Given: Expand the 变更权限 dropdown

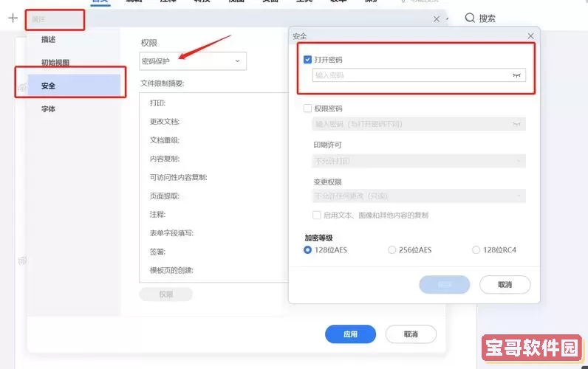Looking at the screenshot, I should click(x=419, y=196).
